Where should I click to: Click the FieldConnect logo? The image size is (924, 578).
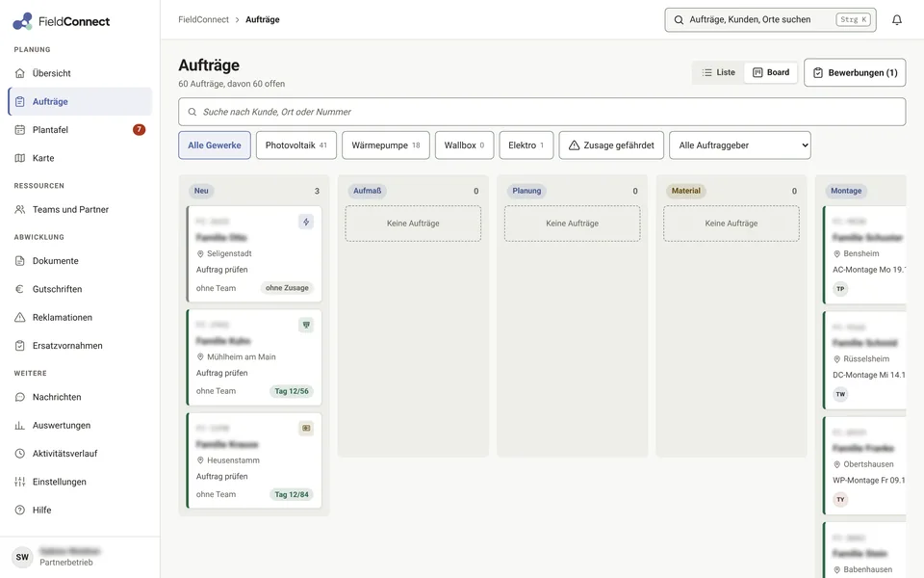[x=62, y=21]
